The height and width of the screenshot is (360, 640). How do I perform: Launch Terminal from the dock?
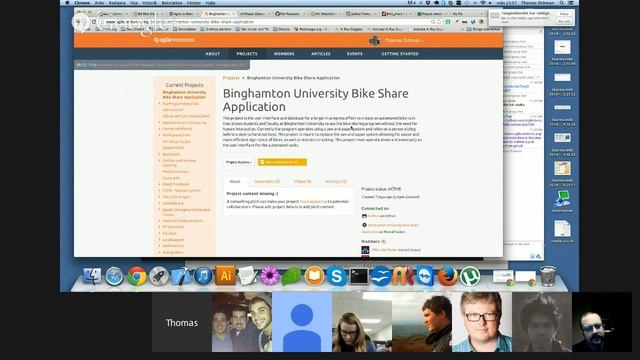pos(359,276)
